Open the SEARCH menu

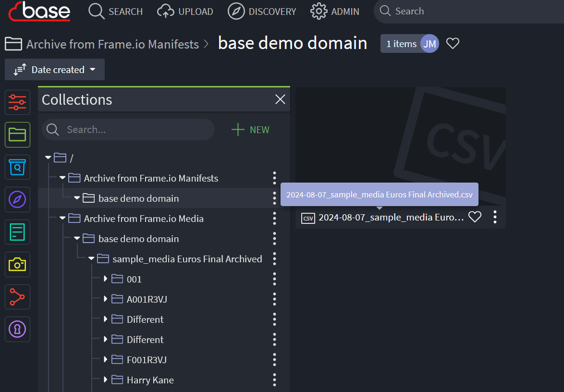point(115,12)
